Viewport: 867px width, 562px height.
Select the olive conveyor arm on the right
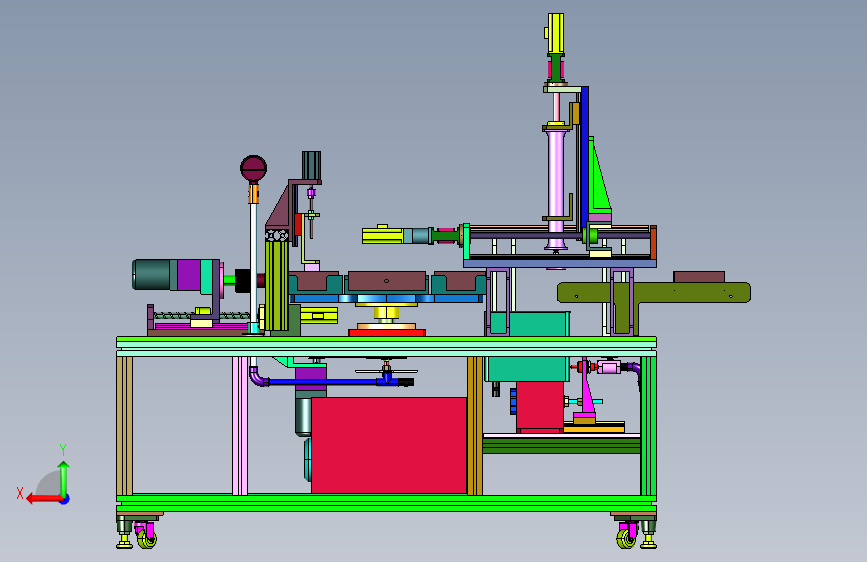tap(654, 293)
